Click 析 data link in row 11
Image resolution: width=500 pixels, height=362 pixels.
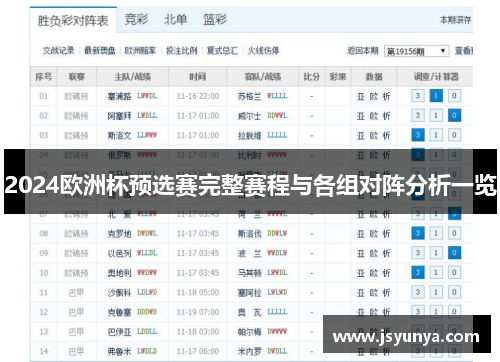(x=386, y=293)
